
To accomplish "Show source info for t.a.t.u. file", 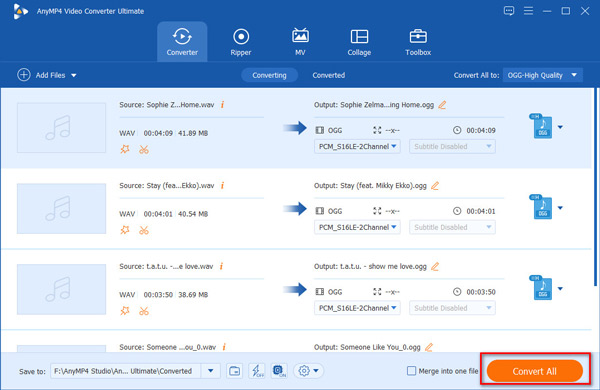I will [x=221, y=266].
